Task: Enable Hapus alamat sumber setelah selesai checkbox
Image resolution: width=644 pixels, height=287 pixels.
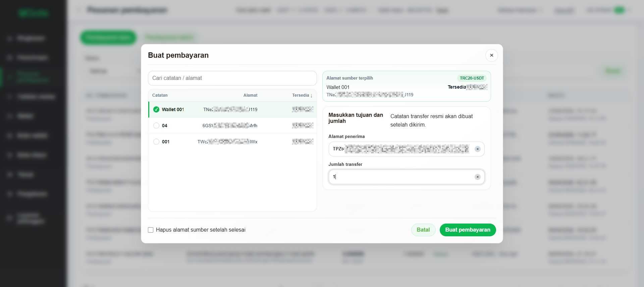Action: tap(151, 230)
